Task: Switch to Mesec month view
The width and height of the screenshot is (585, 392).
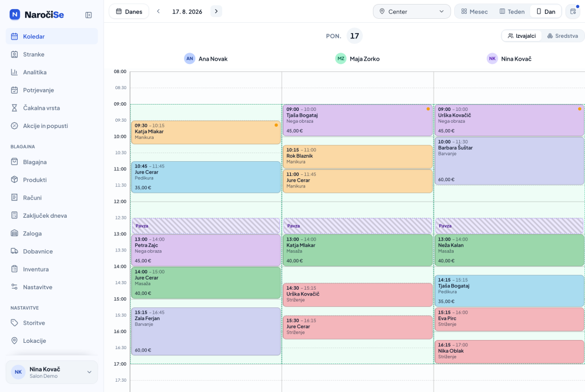Action: coord(475,11)
